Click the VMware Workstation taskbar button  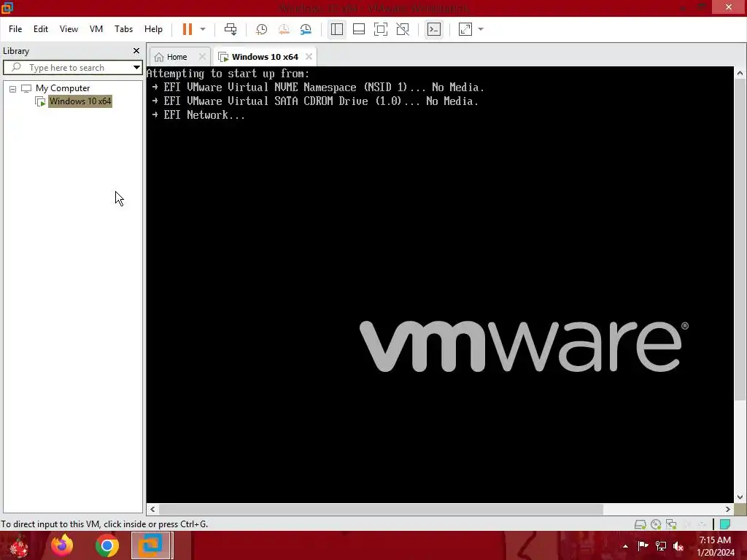tap(151, 545)
